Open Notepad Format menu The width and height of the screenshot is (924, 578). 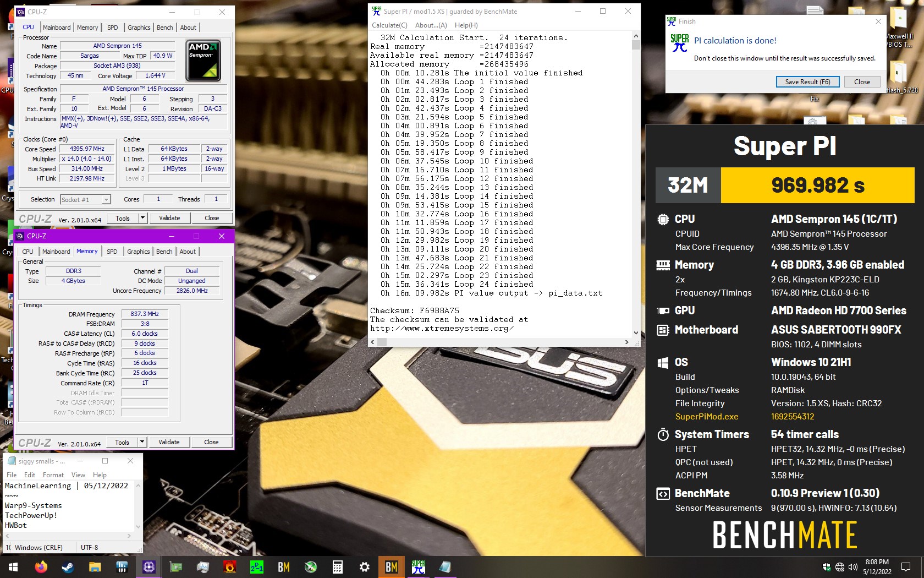click(x=53, y=475)
